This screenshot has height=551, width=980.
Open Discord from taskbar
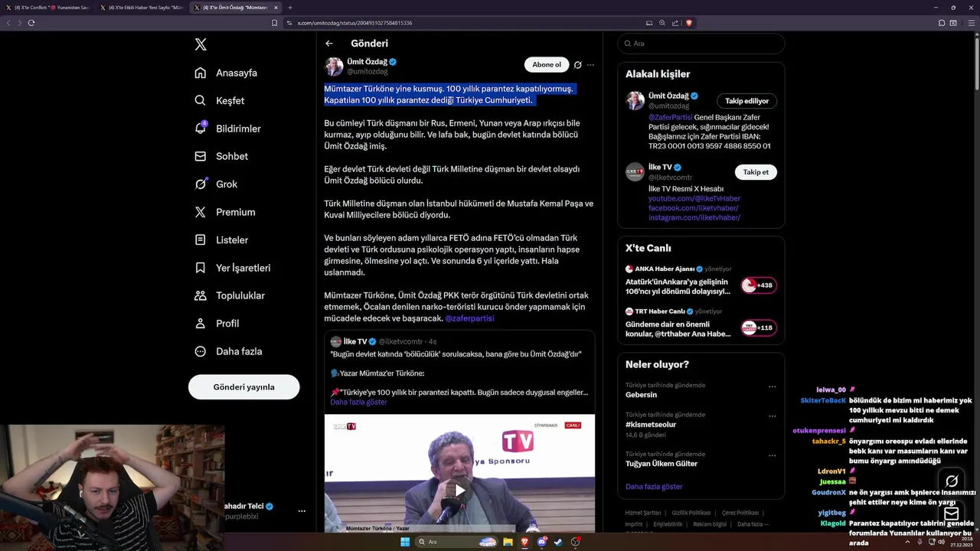542,542
